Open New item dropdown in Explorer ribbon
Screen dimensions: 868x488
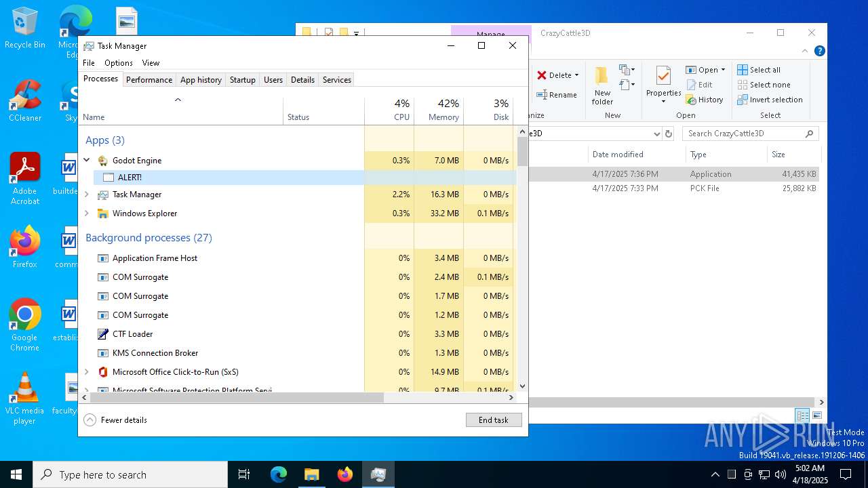click(627, 70)
